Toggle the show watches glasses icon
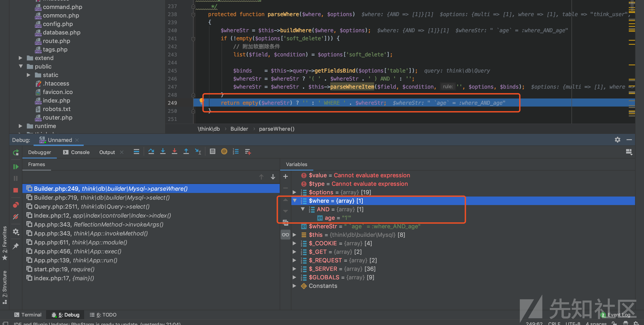 click(286, 235)
